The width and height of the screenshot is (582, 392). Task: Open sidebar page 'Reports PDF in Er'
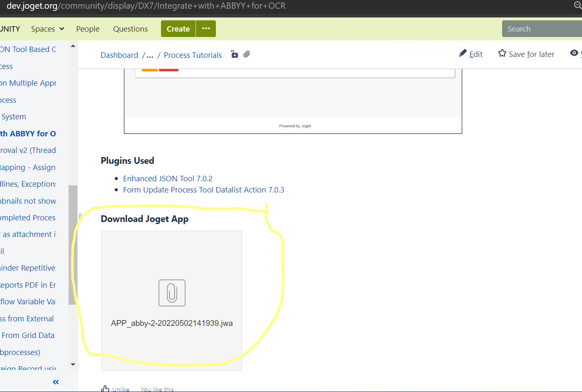(28, 285)
